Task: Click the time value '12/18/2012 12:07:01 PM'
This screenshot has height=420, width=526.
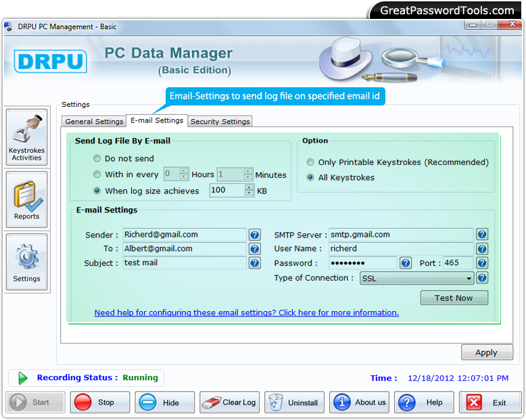Action: 458,378
